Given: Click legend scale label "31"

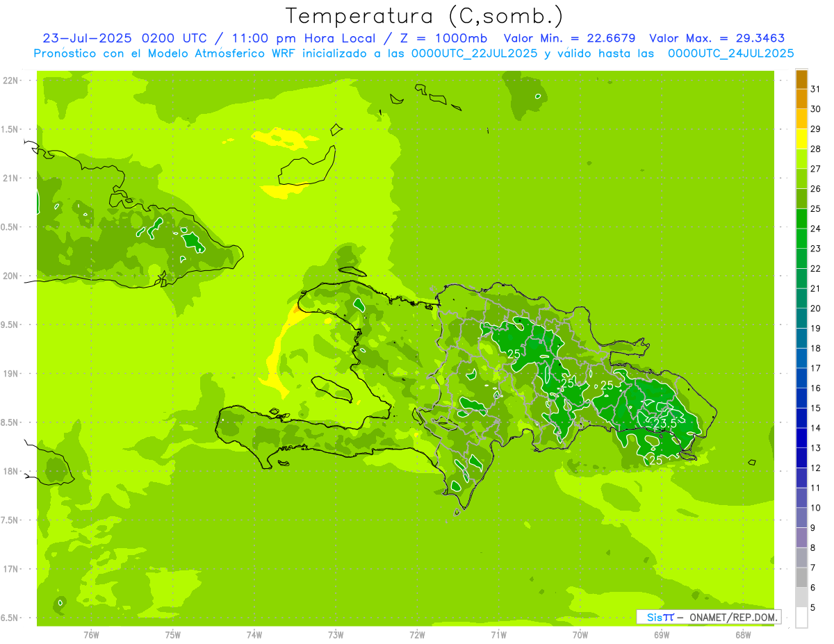Looking at the screenshot, I should pyautogui.click(x=816, y=89).
